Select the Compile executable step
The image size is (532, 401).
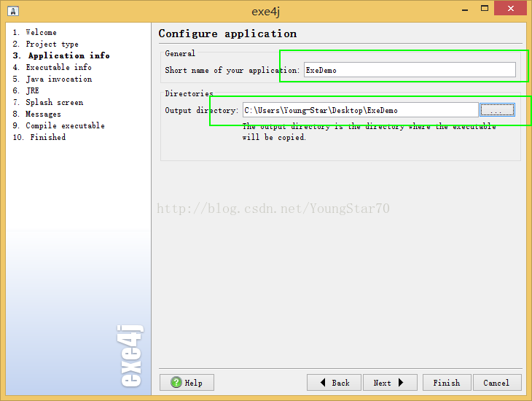pos(59,125)
